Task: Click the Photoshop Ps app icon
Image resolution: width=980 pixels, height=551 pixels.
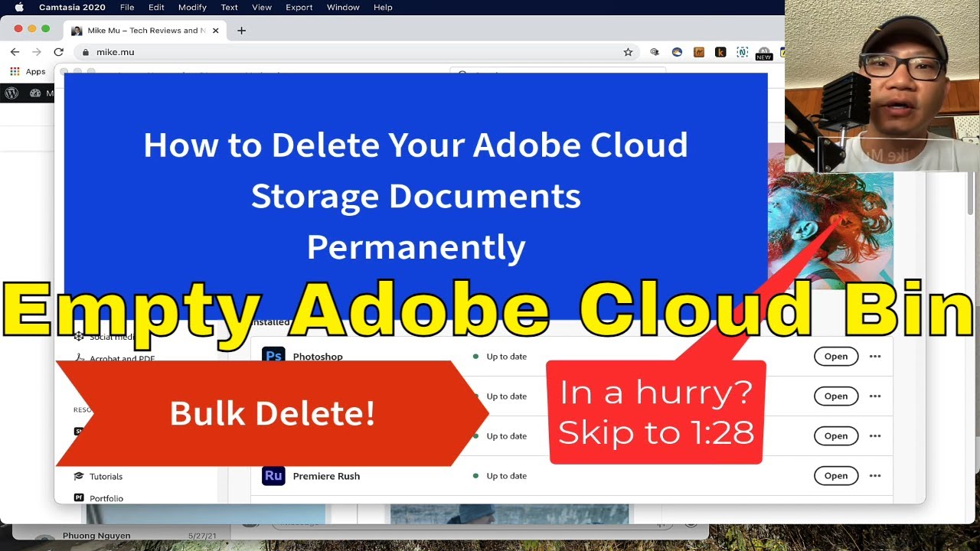Action: coord(273,356)
